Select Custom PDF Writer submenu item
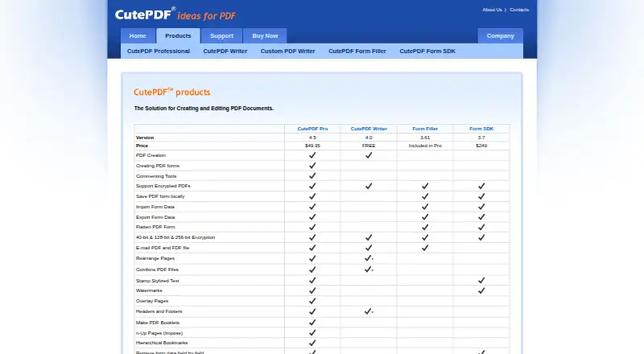This screenshot has height=354, width=644. (x=287, y=51)
